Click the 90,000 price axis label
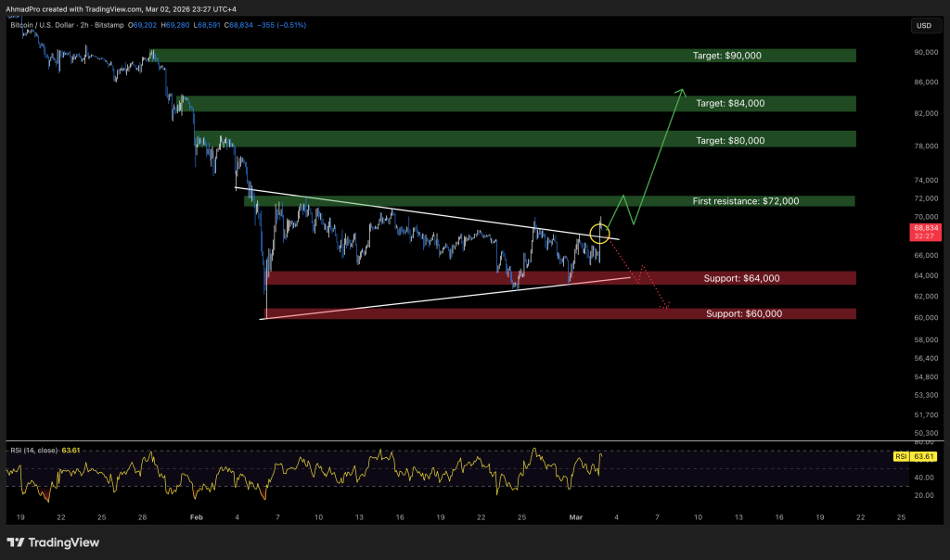950x560 pixels. [923, 53]
